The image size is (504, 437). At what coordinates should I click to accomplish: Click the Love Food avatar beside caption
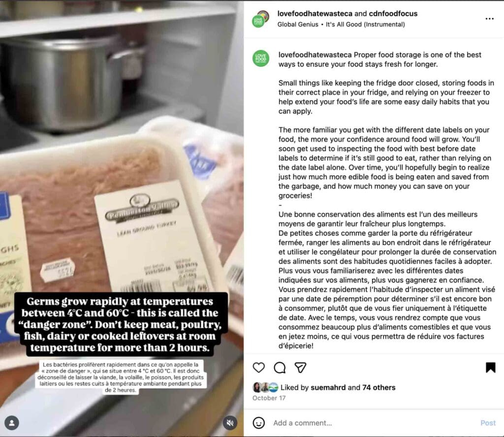(x=261, y=59)
